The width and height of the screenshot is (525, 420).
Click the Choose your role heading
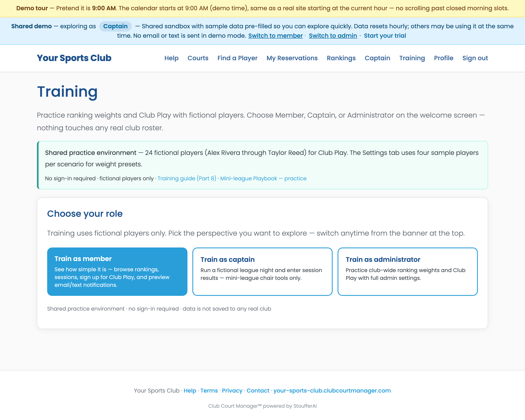pos(85,214)
